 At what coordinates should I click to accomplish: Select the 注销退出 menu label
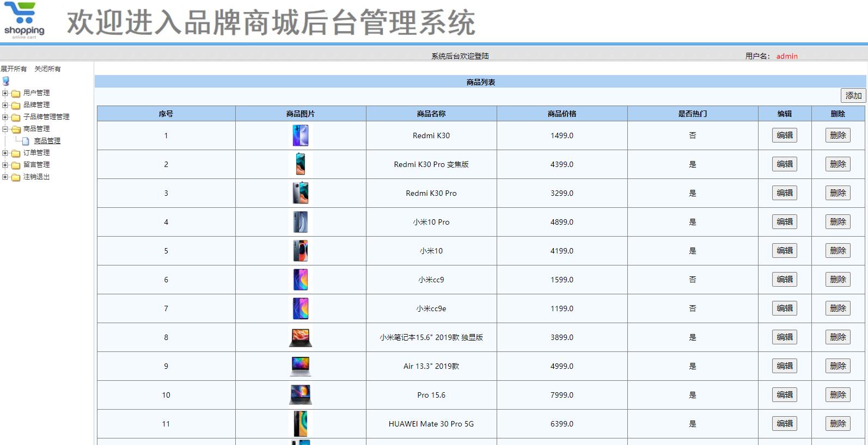click(x=36, y=177)
